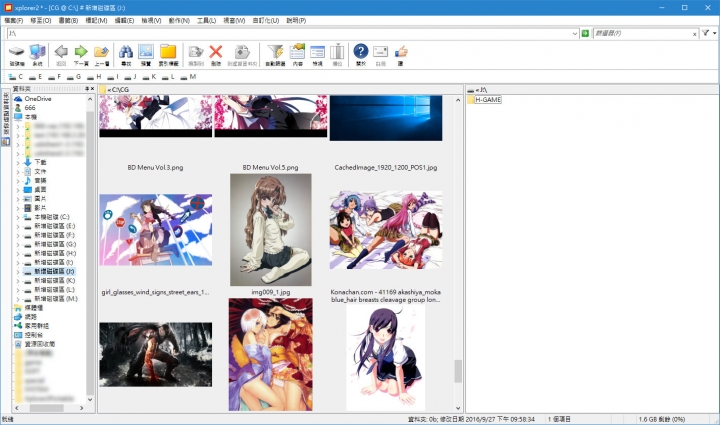Click the J:\ address bar field
This screenshot has height=425, width=720.
point(289,34)
